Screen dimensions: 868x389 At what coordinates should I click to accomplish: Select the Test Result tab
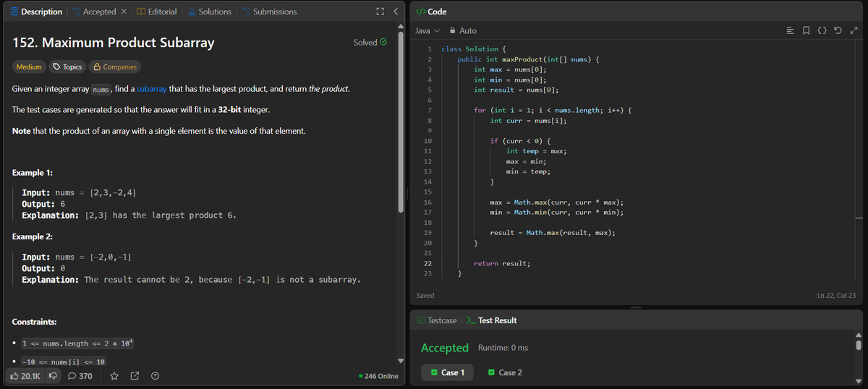point(492,320)
